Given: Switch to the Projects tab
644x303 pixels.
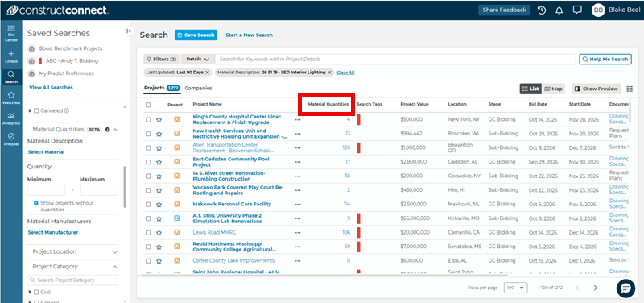Looking at the screenshot, I should (162, 88).
